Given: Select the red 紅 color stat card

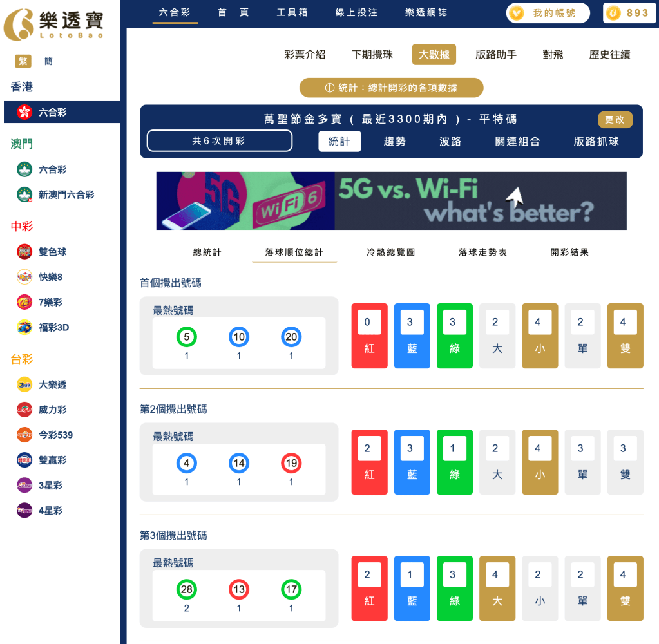Looking at the screenshot, I should point(369,335).
